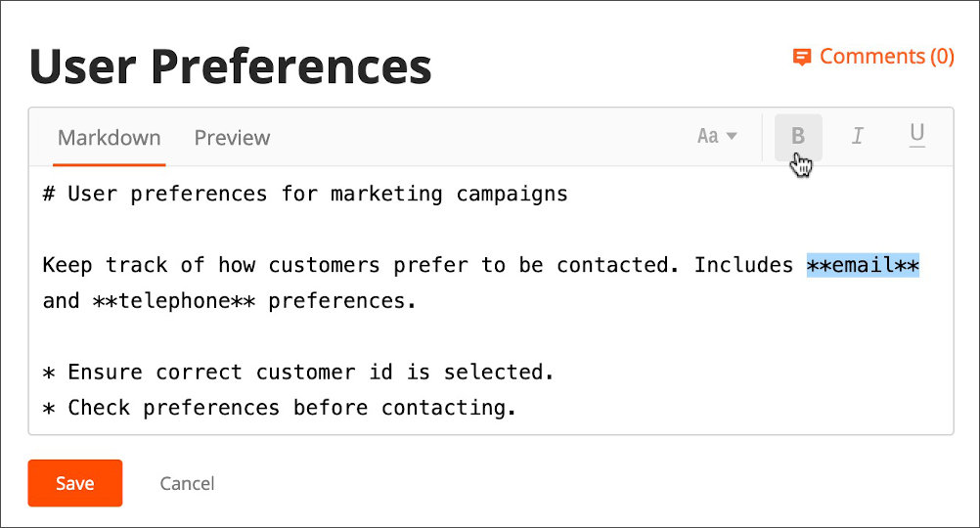Click on the **telephone** word in the editor
Screen dimensions: 980x528
(174, 301)
